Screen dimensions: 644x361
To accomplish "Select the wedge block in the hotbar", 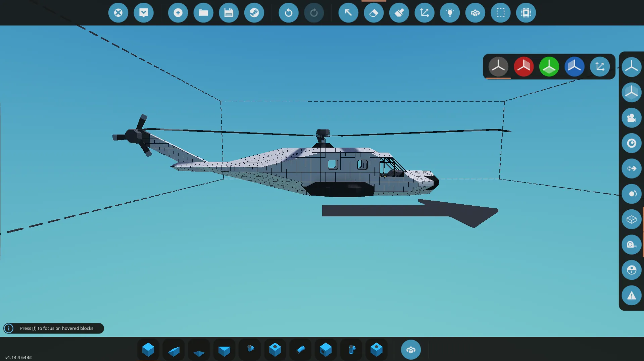I will (x=174, y=350).
